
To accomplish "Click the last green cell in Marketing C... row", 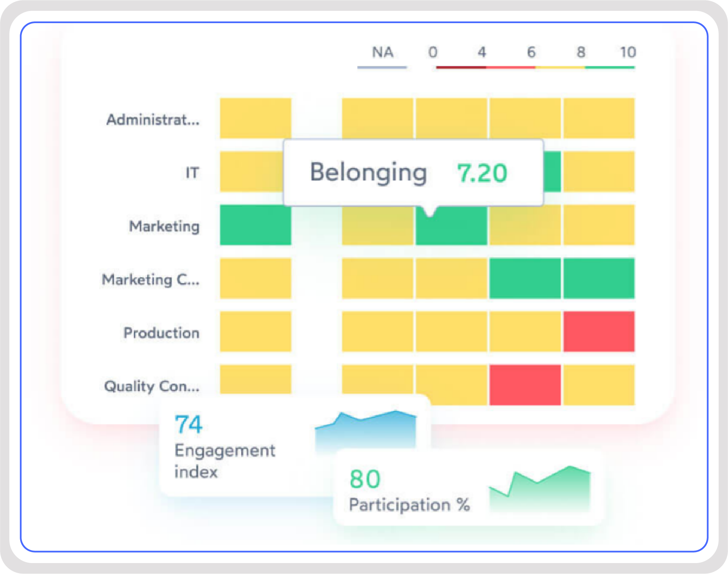I will 598,278.
